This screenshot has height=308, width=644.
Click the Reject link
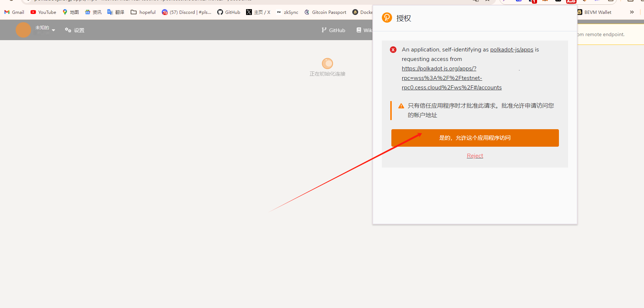click(x=475, y=156)
